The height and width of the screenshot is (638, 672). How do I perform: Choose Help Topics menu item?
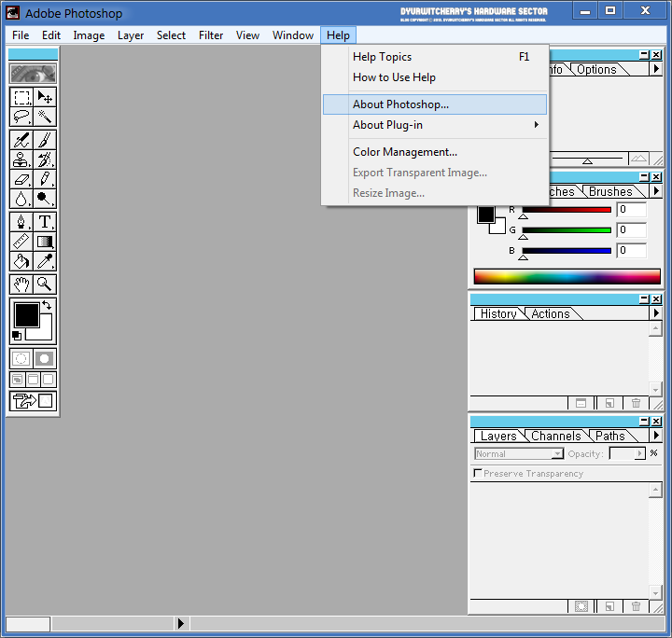pos(435,57)
